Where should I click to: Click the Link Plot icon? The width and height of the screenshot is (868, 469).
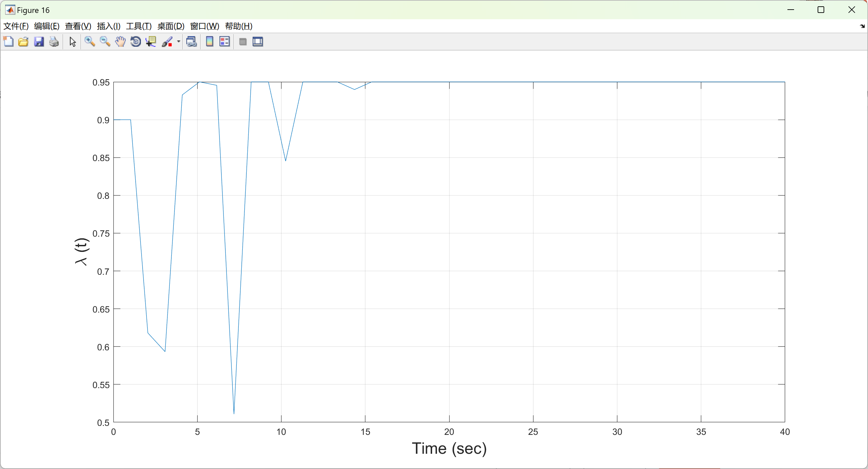(x=191, y=42)
